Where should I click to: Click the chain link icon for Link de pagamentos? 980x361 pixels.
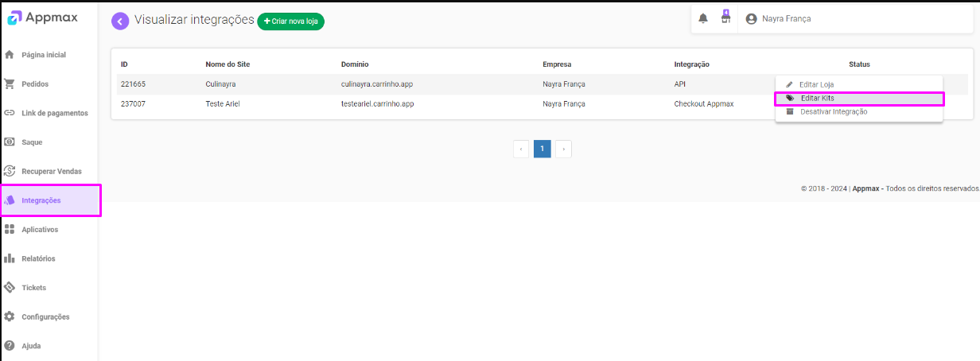click(x=10, y=113)
